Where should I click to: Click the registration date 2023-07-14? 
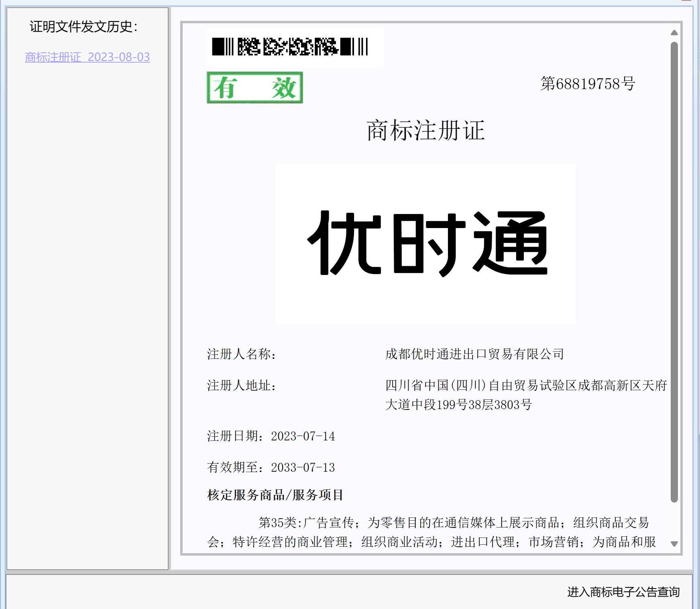pos(303,436)
